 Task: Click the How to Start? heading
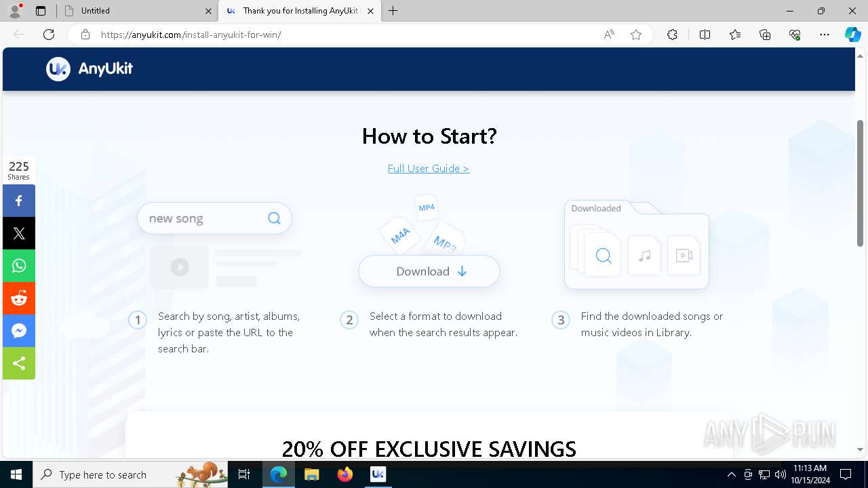(429, 136)
